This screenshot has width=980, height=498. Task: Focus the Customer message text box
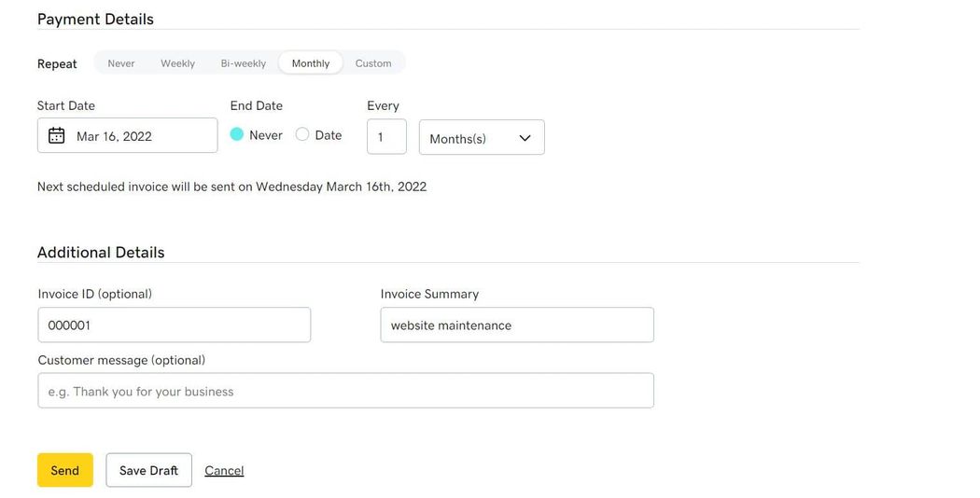click(x=345, y=391)
